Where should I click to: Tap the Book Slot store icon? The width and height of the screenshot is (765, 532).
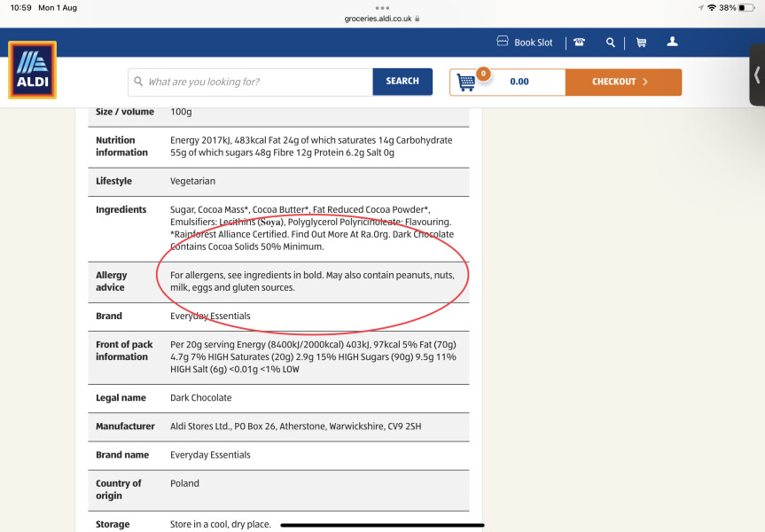[x=503, y=41]
